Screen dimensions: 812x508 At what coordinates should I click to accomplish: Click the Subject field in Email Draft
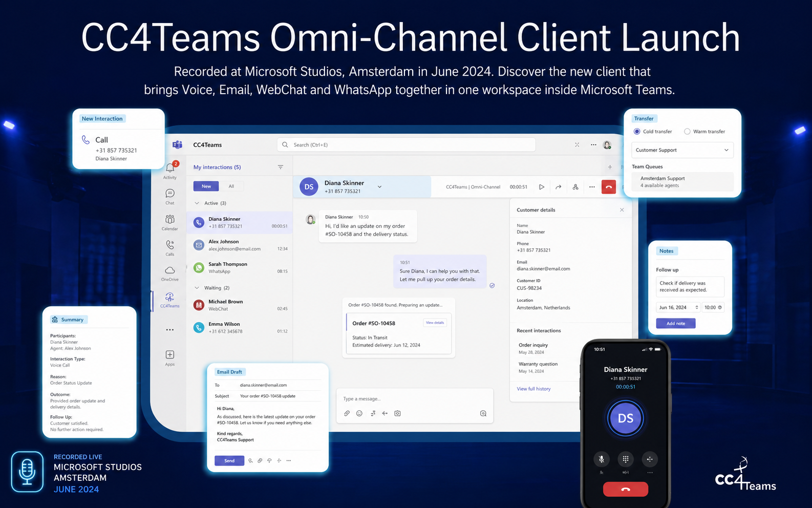[268, 396]
